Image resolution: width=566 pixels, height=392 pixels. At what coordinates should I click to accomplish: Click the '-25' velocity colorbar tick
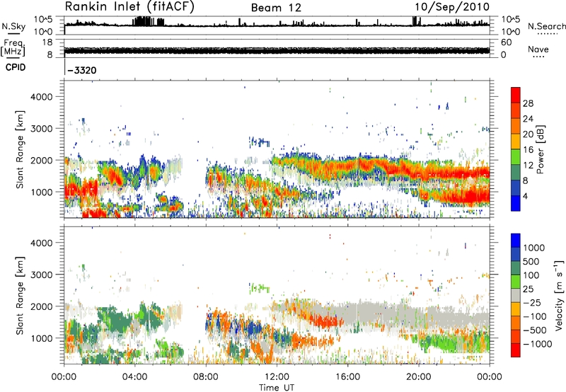point(533,303)
